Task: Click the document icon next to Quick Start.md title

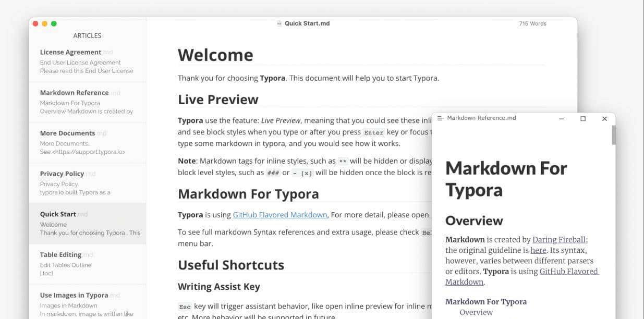Action: point(279,23)
